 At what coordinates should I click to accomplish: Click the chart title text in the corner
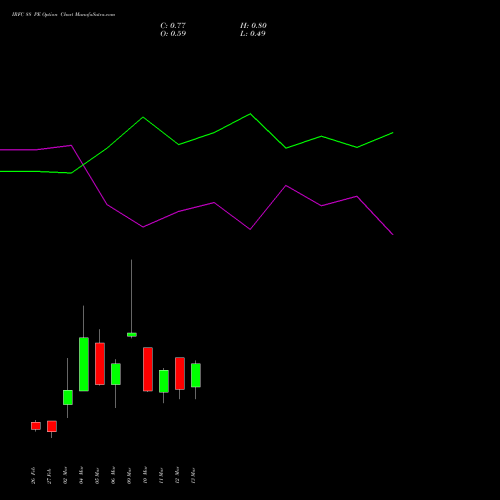click(63, 15)
